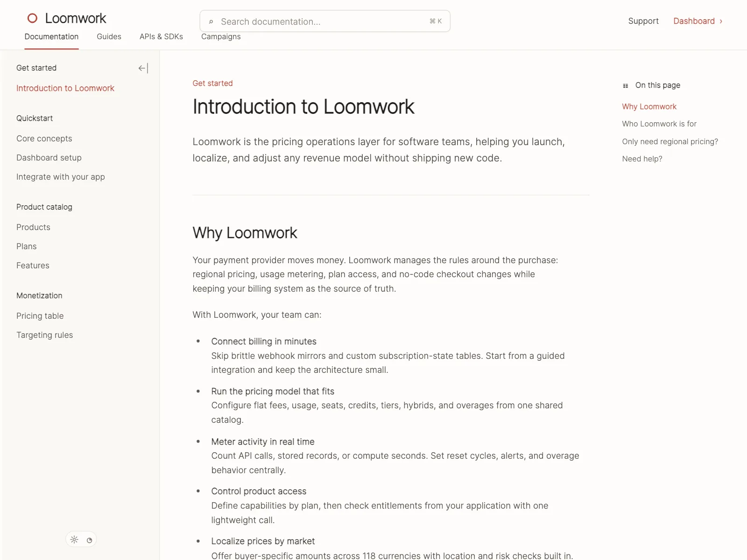Open the Guides tab
This screenshot has height=560, width=747.
[109, 36]
